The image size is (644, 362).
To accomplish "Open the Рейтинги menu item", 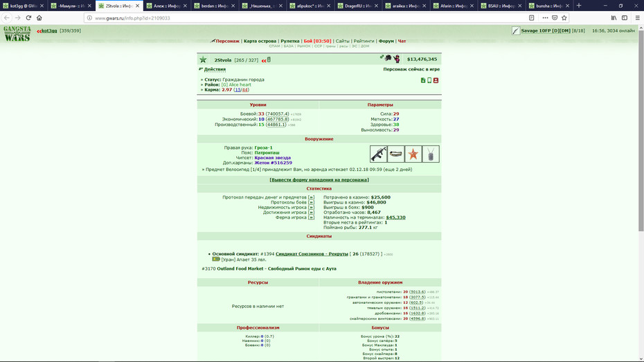I will [364, 41].
